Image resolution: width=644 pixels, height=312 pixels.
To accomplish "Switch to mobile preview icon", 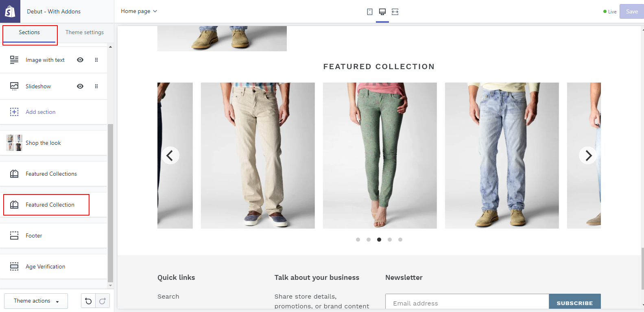I will 369,12.
